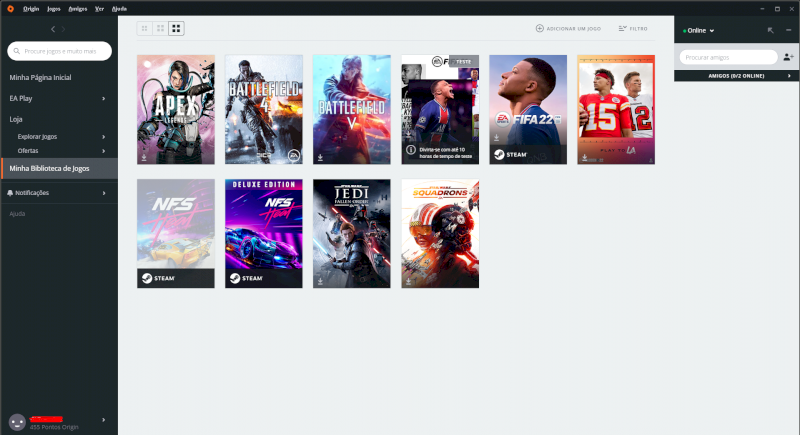Viewport: 800px width, 435px height.
Task: Switch to small tile view
Action: point(145,29)
